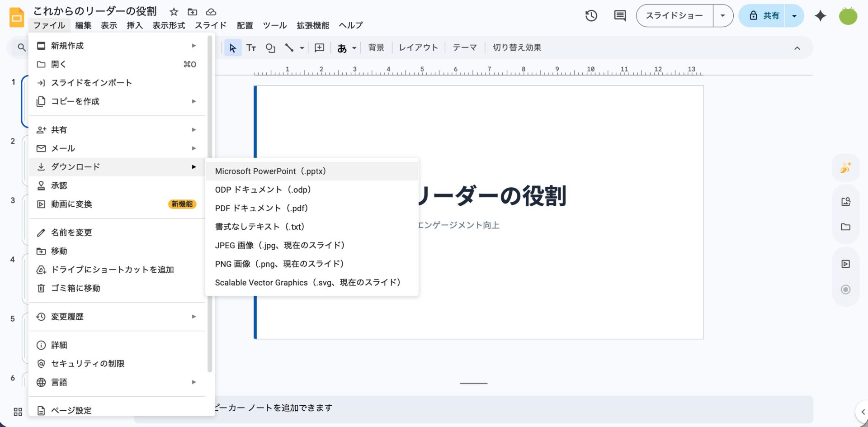The image size is (868, 427).
Task: Collapse the toolbar with chevron
Action: click(797, 48)
